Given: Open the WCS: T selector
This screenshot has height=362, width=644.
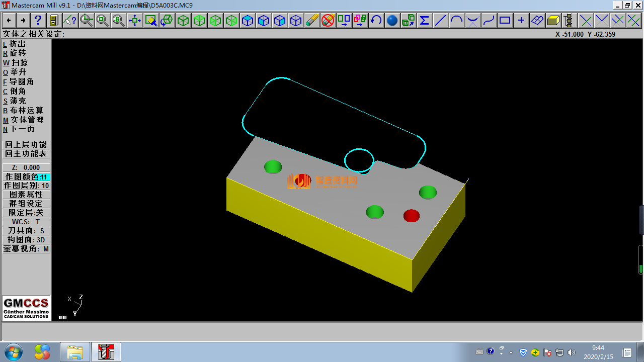Looking at the screenshot, I should click(26, 222).
